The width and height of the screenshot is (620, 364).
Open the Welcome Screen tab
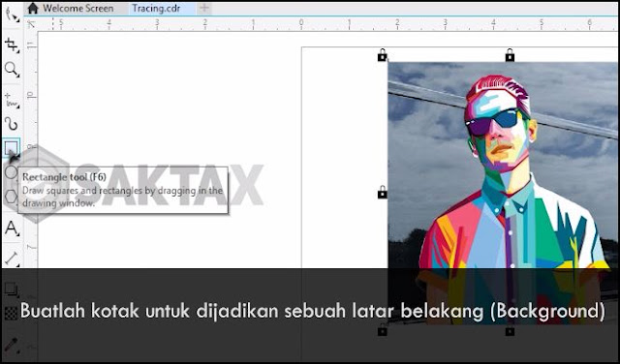pos(77,9)
